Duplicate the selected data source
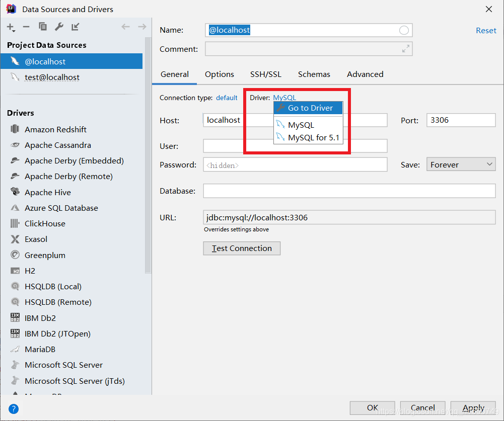This screenshot has height=421, width=504. point(42,27)
